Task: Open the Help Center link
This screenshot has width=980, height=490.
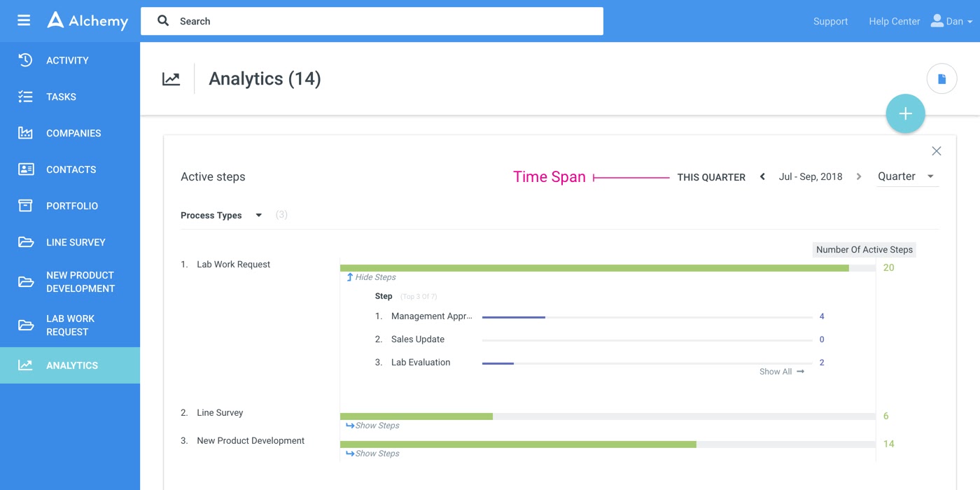Action: (894, 22)
